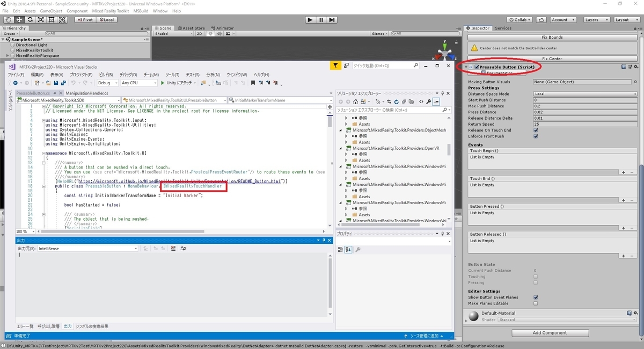Open Output source IntelliSense dropdown
The image size is (644, 349).
(x=88, y=249)
